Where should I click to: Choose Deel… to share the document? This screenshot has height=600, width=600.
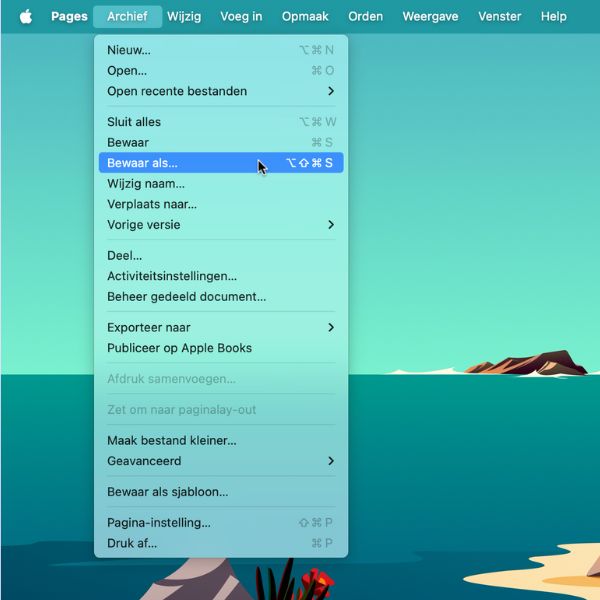[x=221, y=256]
